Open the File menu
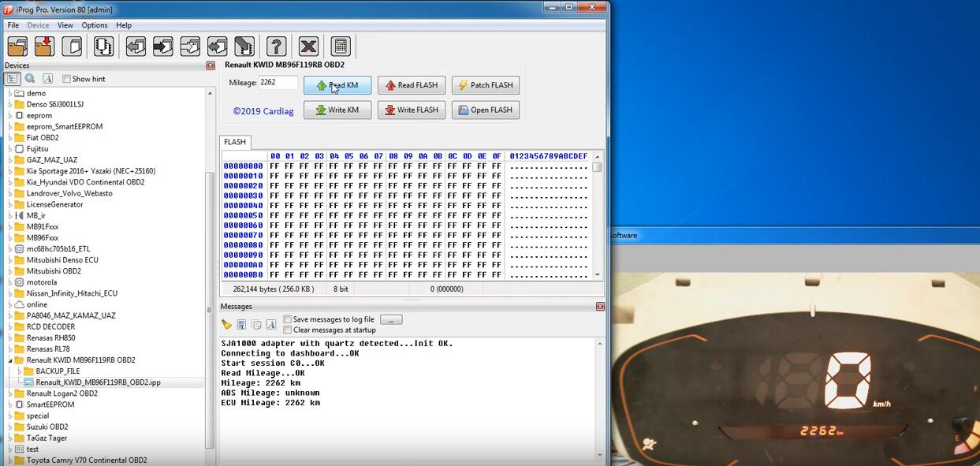The height and width of the screenshot is (466, 980). (13, 25)
